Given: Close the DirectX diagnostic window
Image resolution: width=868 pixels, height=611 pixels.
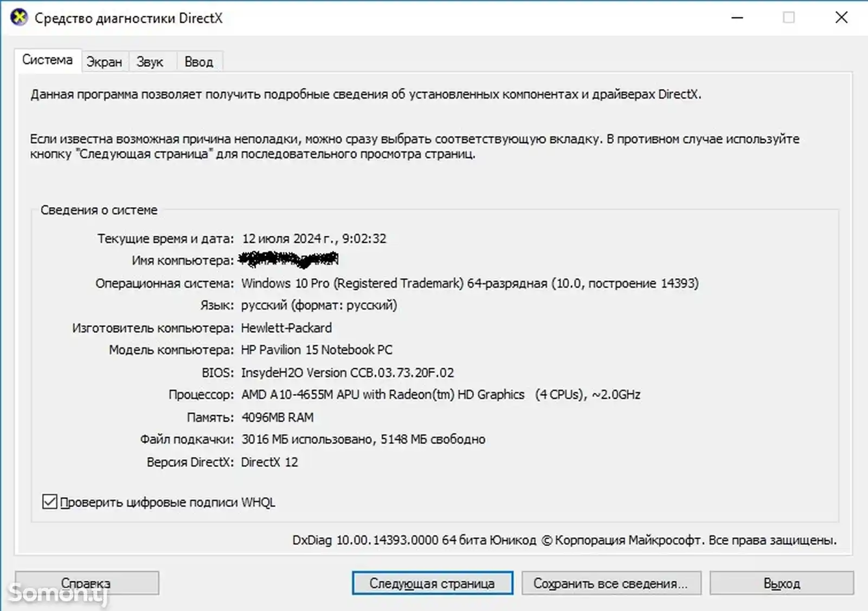Looking at the screenshot, I should pos(841,18).
